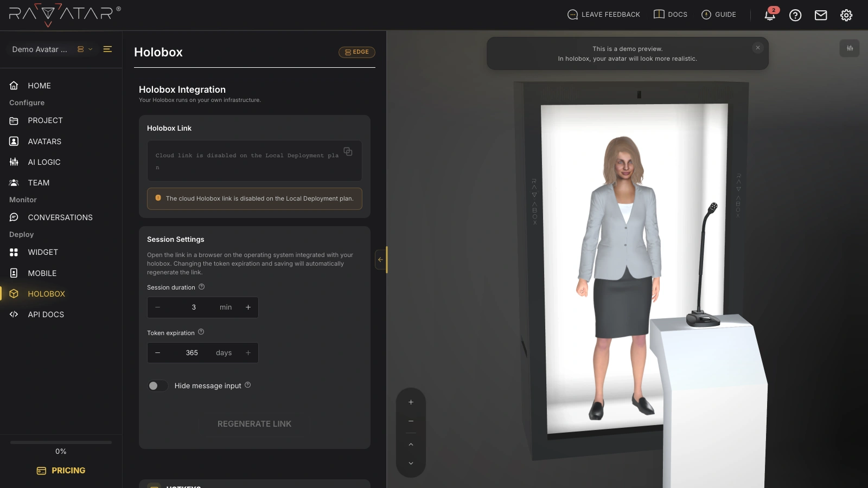Zoom in the avatar preview
This screenshot has width=868, height=488.
[411, 402]
